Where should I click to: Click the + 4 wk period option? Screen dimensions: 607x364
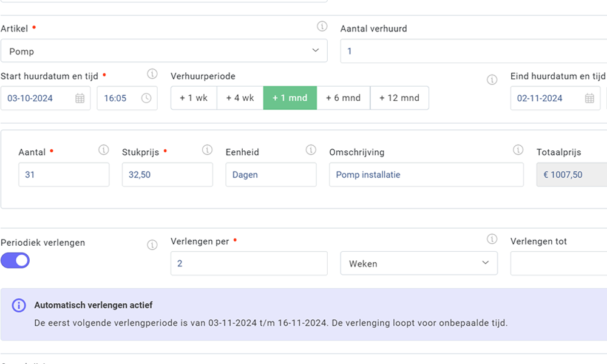pyautogui.click(x=239, y=98)
